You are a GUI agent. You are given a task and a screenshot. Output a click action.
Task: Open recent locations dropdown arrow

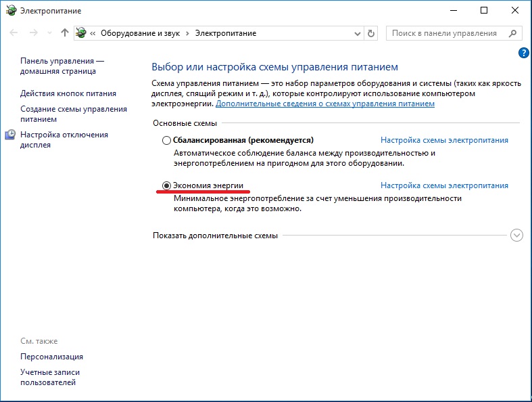(x=49, y=33)
